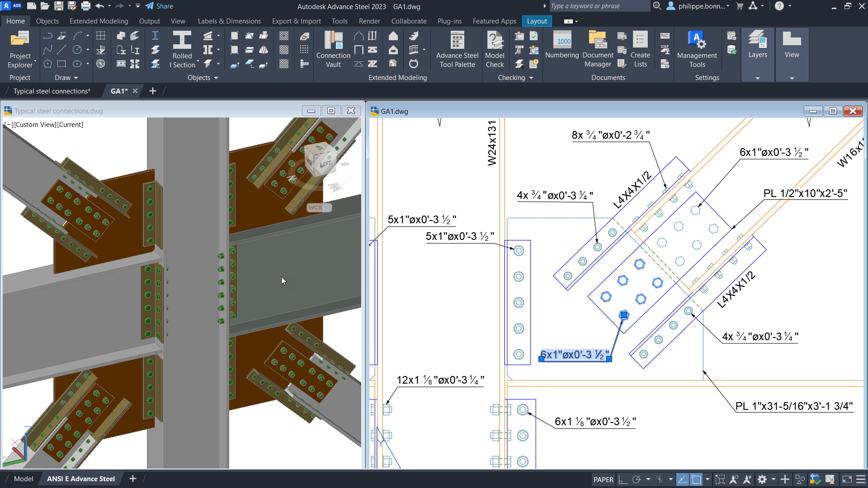Open the Layers panel button
868x488 pixels.
[758, 45]
